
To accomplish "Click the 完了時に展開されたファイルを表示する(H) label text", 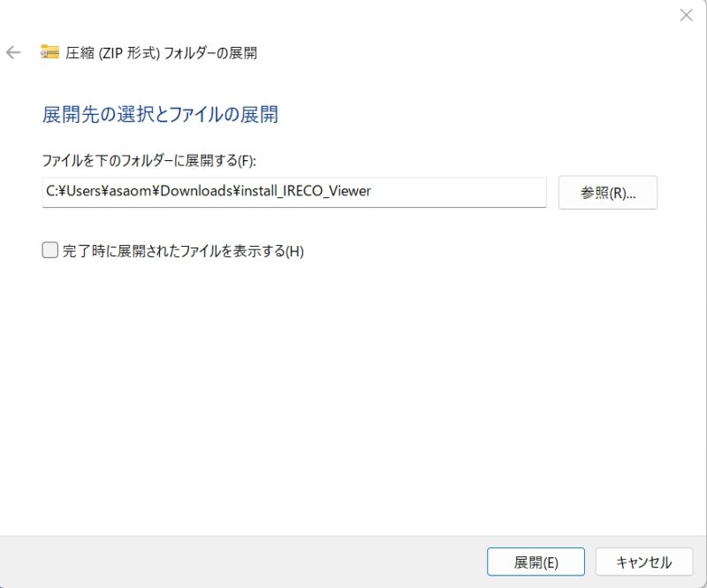I will (183, 251).
